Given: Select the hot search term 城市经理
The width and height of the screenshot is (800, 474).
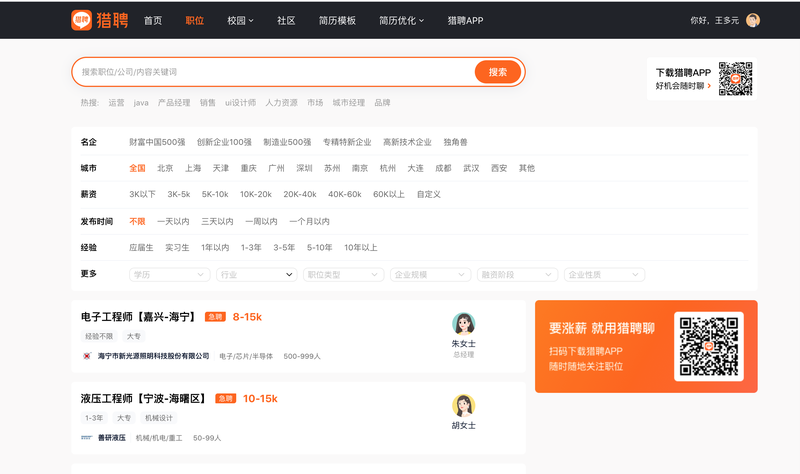Looking at the screenshot, I should pos(349,103).
